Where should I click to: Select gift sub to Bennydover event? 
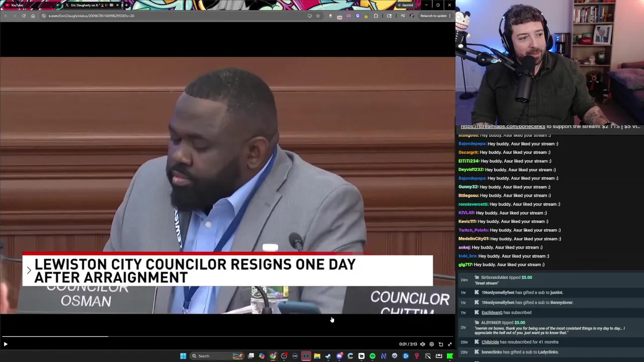click(549, 302)
